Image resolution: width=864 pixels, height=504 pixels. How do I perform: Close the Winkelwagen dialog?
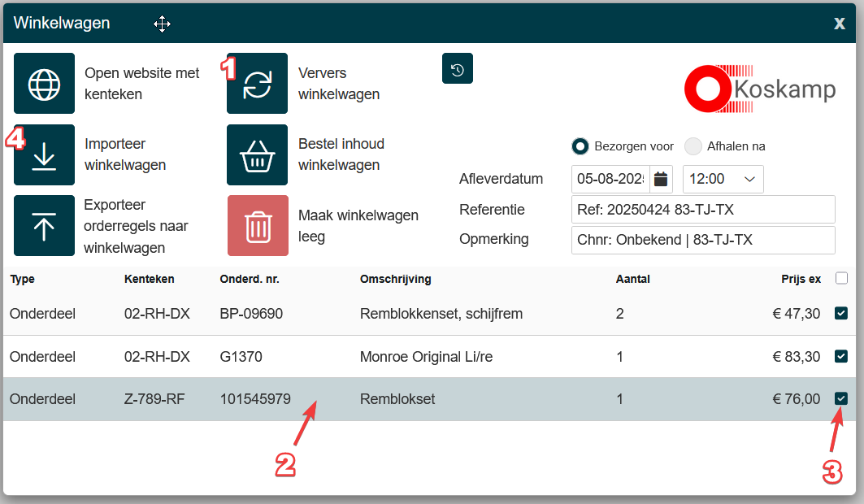pos(840,24)
